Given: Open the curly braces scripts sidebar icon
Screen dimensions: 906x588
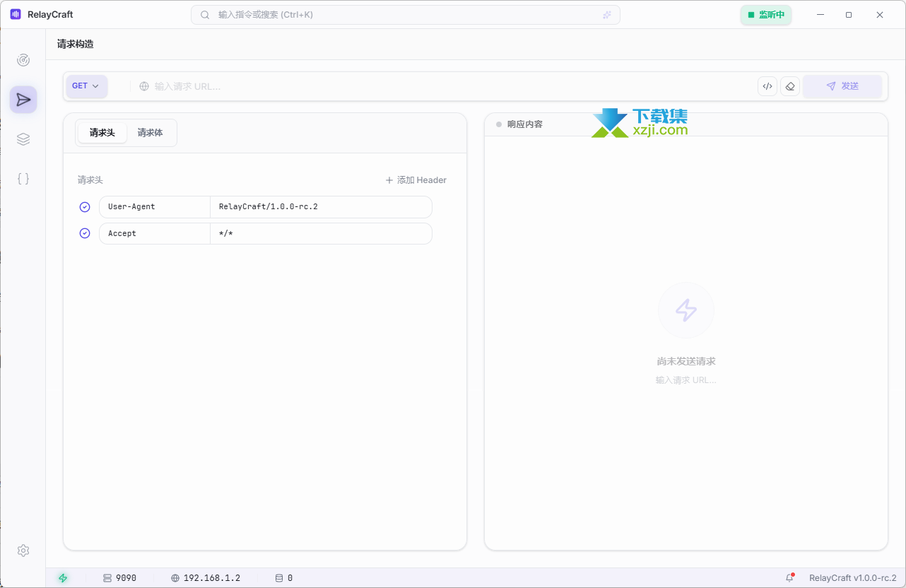Looking at the screenshot, I should pyautogui.click(x=23, y=179).
